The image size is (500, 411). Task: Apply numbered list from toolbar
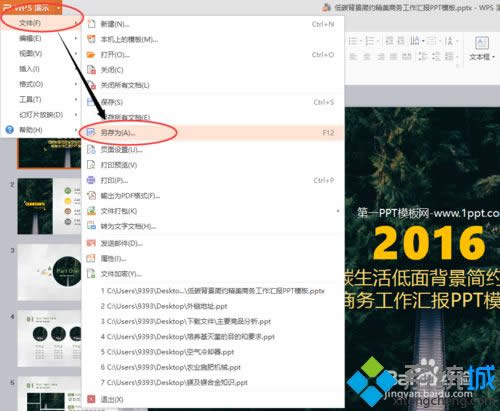tap(371, 41)
